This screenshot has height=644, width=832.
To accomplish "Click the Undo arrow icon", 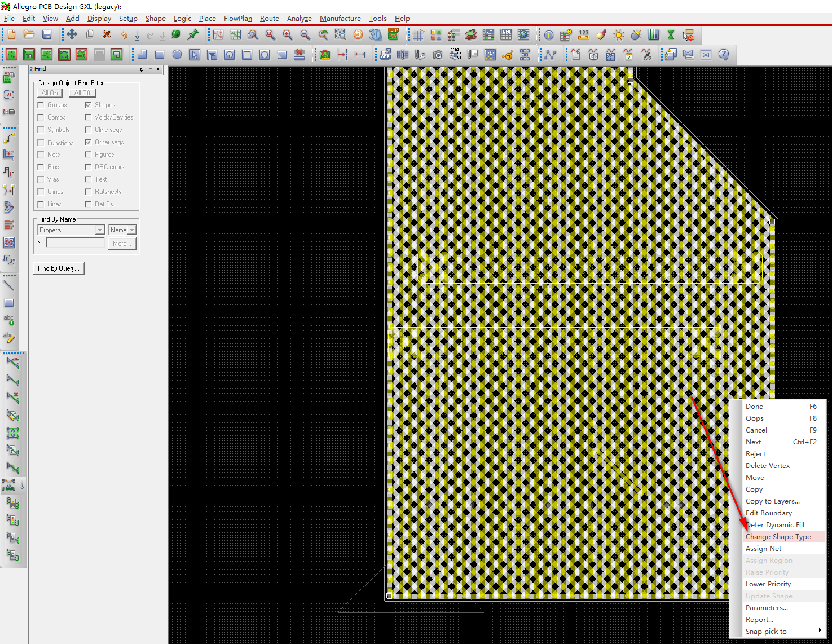I will 124,34.
